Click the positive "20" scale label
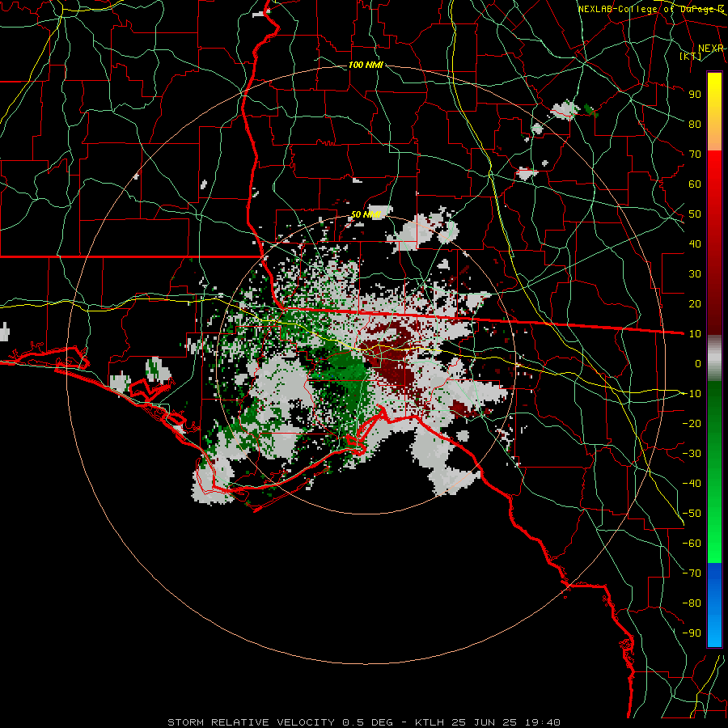728x728 pixels. point(695,304)
